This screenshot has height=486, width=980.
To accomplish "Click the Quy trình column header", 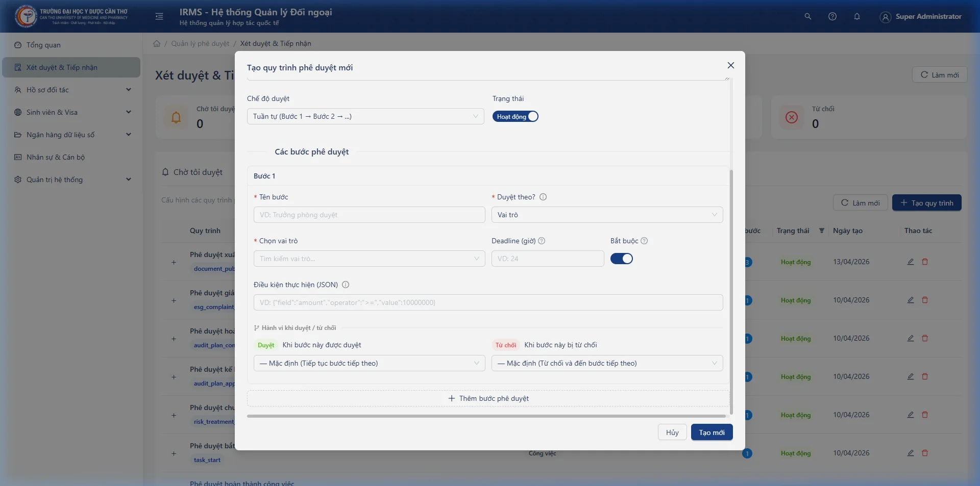I will click(205, 231).
